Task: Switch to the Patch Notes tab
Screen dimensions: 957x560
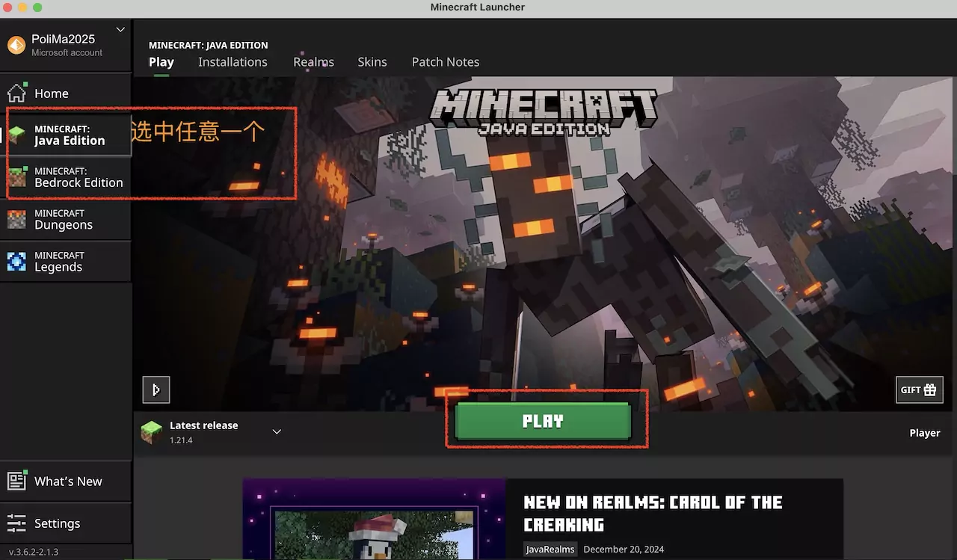Action: pyautogui.click(x=446, y=62)
